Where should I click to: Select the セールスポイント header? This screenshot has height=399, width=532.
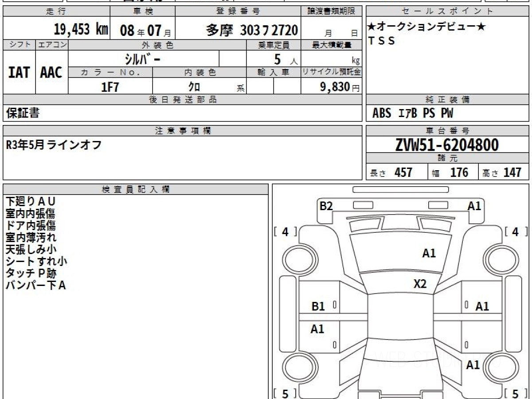[x=448, y=12]
